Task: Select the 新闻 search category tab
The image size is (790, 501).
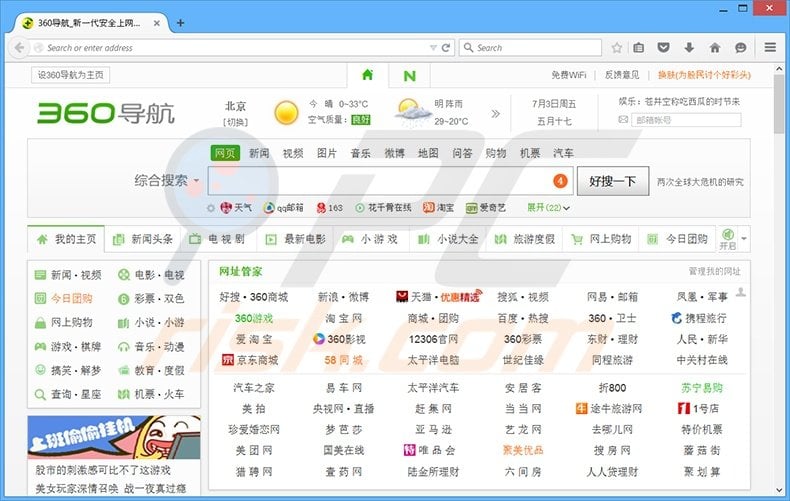Action: [x=259, y=153]
